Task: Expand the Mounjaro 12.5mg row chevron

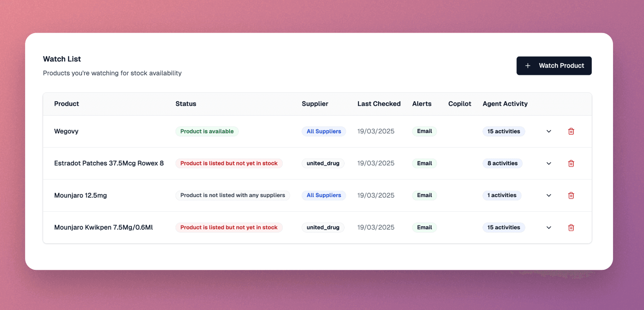Action: tap(549, 195)
